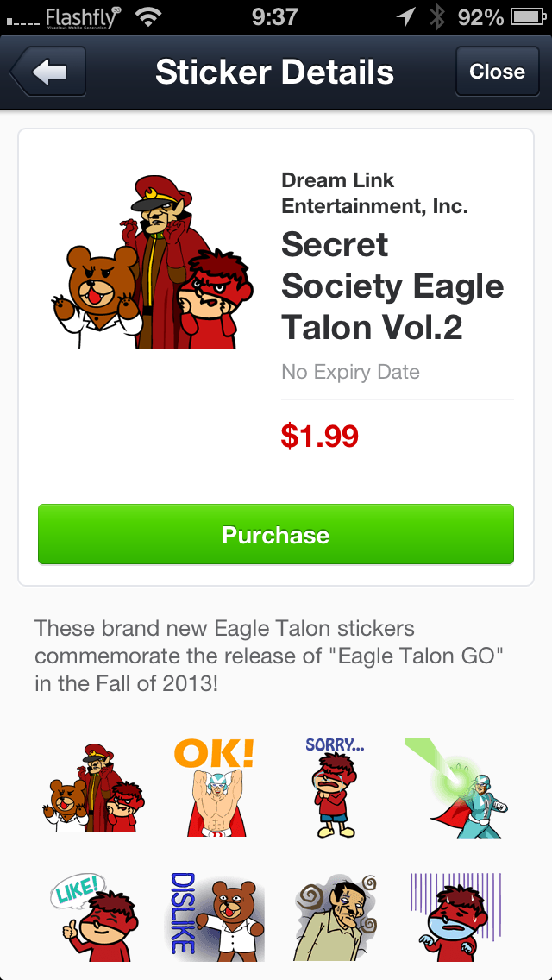Preview the DISLIKE bear sticker
The image size is (552, 980).
(215, 918)
